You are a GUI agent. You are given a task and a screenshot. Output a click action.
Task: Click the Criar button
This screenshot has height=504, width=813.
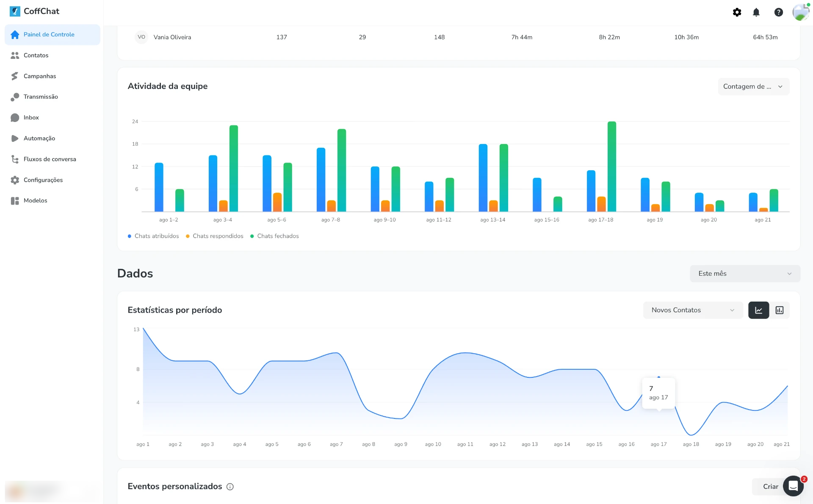pyautogui.click(x=770, y=487)
